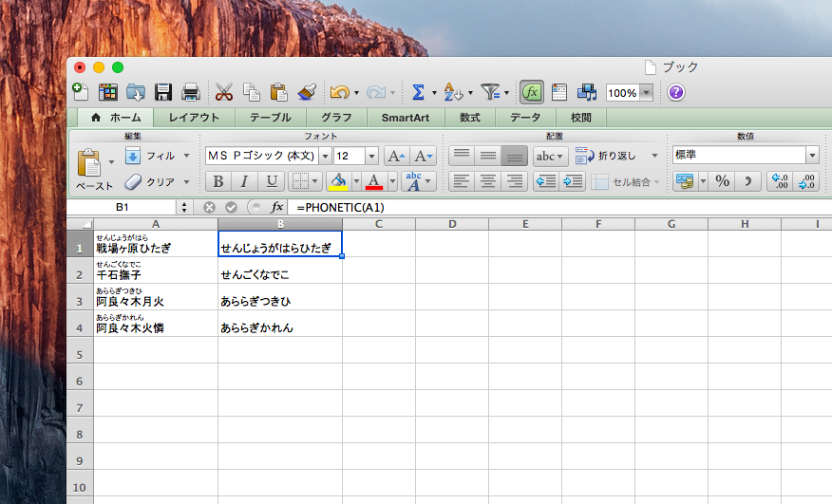Click the toolbar paste clipboard icon

tap(278, 92)
